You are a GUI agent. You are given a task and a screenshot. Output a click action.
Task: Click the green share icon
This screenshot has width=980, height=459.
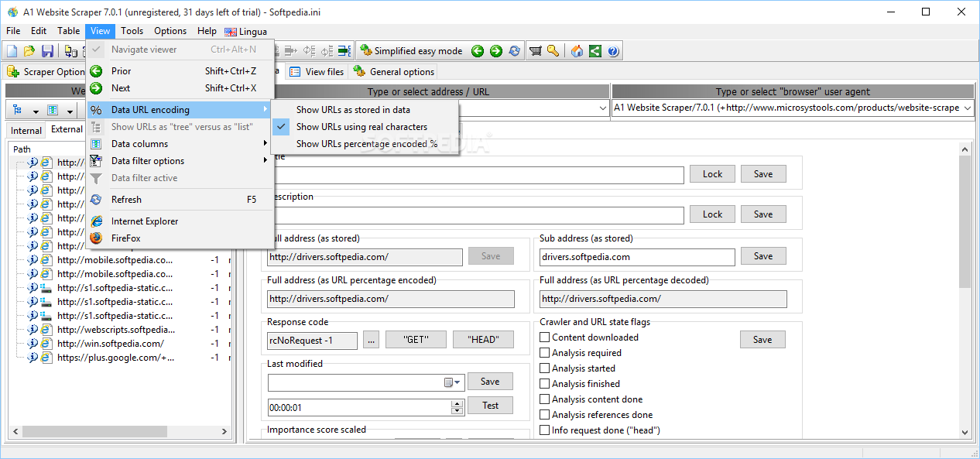coord(595,51)
